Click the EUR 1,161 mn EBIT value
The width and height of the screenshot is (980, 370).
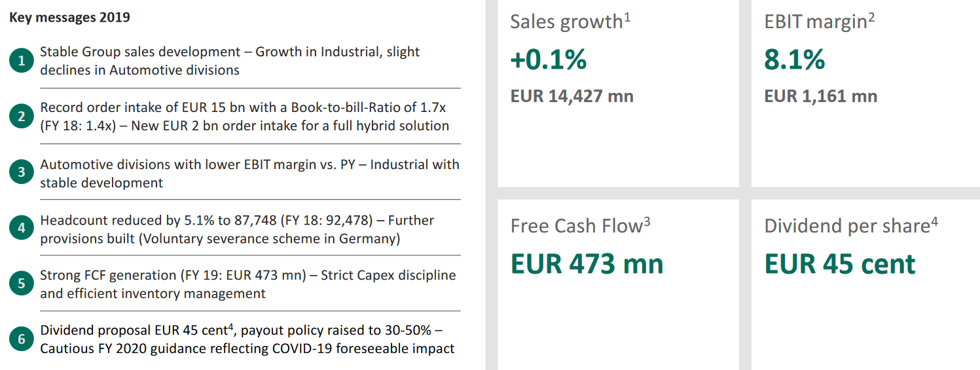pos(821,96)
